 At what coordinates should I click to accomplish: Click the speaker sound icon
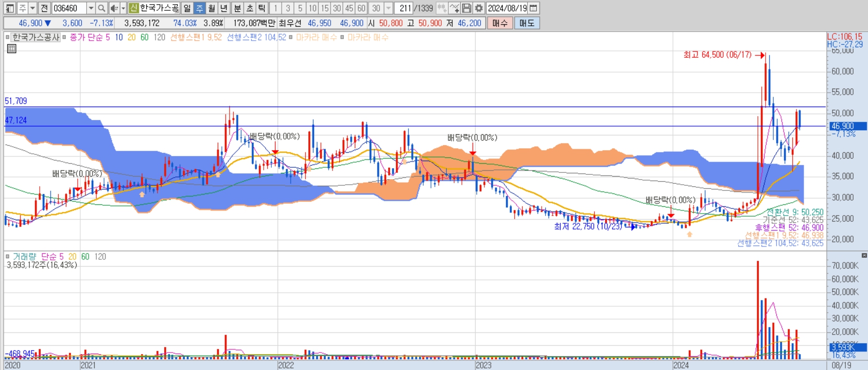[x=114, y=8]
